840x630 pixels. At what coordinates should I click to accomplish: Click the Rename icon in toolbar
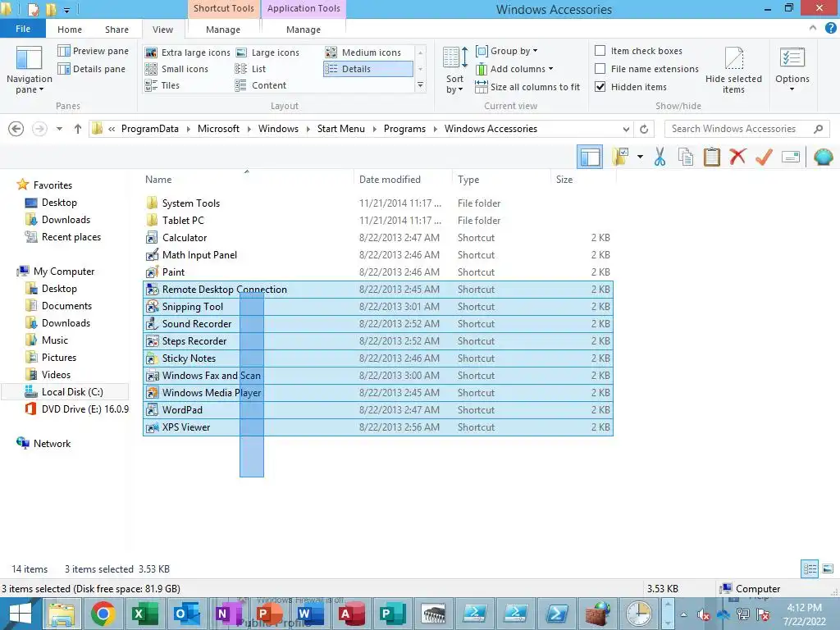[791, 157]
